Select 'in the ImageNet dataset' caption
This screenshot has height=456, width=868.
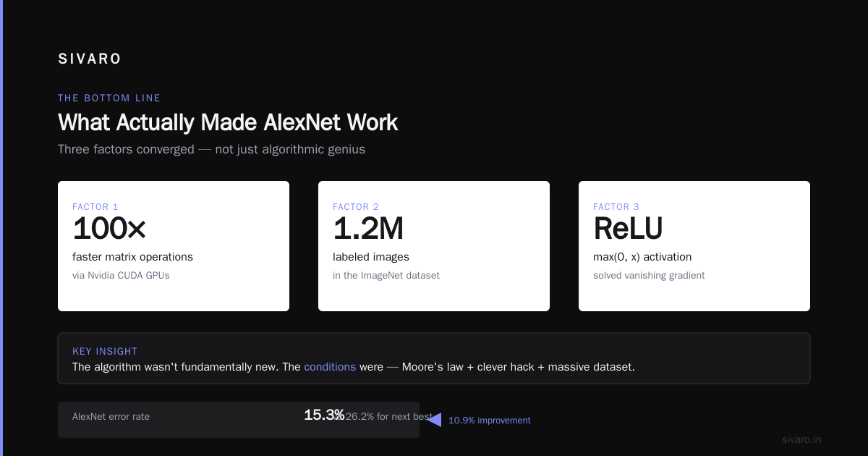tap(386, 276)
